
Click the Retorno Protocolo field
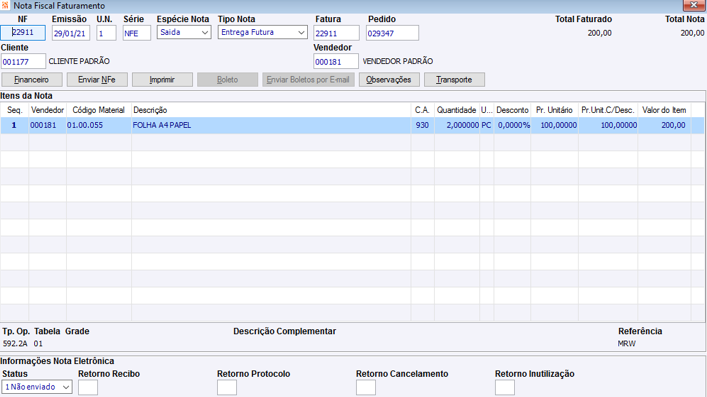pos(227,387)
